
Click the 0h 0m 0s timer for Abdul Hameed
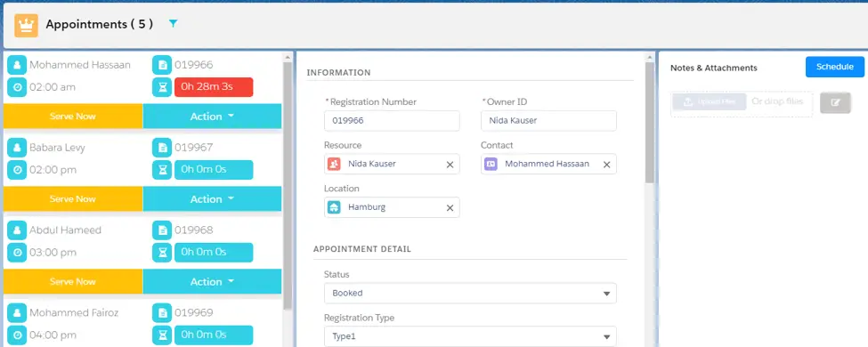(x=214, y=253)
